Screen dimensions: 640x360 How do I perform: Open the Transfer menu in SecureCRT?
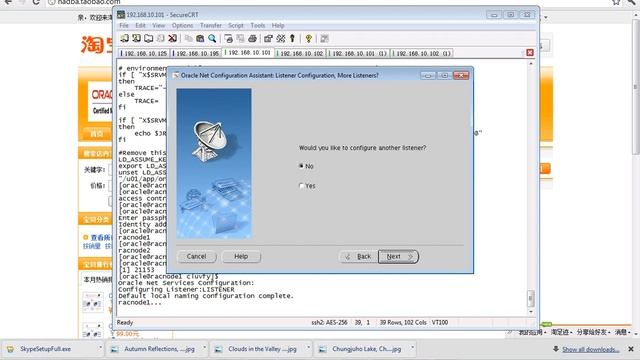[211, 25]
